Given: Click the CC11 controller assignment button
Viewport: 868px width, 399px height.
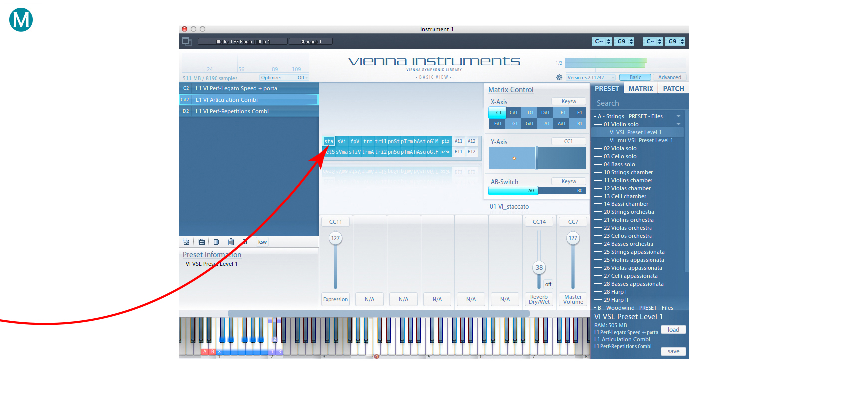Looking at the screenshot, I should click(x=335, y=222).
